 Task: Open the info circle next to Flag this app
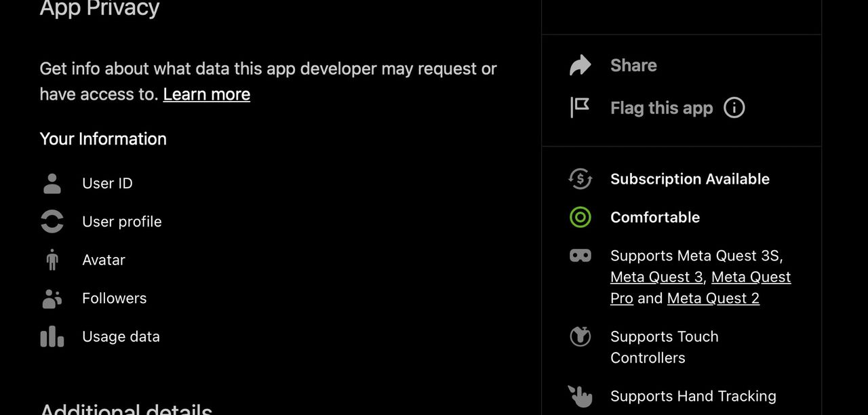734,107
